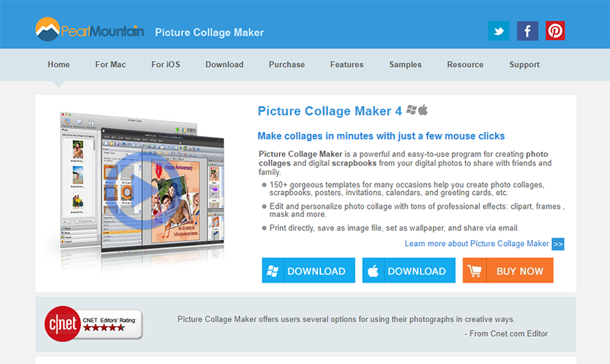The width and height of the screenshot is (610, 364).
Task: Click the '150+ gorgeous templates' bullet text
Action: tap(407, 188)
